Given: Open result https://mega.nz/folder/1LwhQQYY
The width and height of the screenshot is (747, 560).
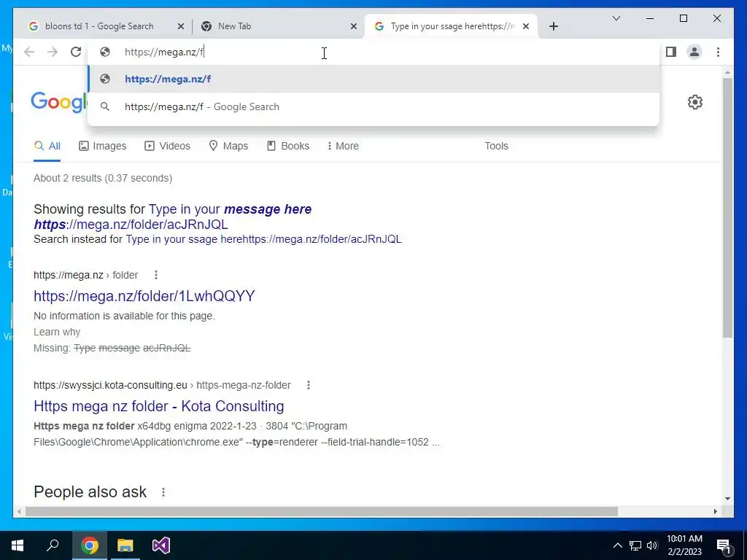Looking at the screenshot, I should point(144,296).
